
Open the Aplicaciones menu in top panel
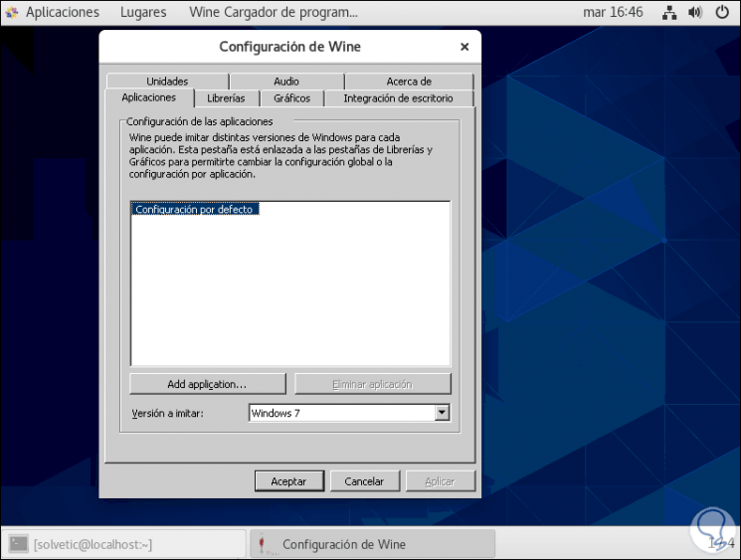63,12
